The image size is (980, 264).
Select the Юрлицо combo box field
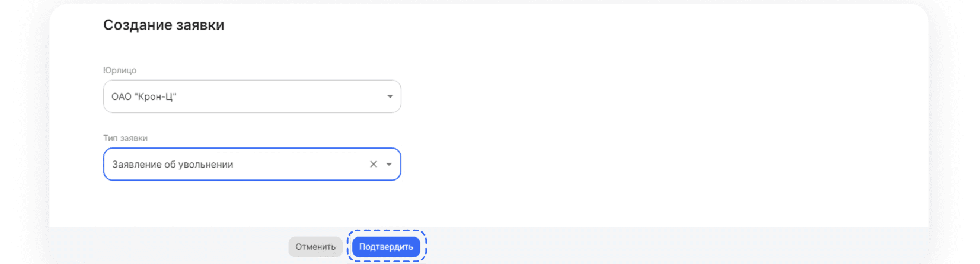point(252,96)
